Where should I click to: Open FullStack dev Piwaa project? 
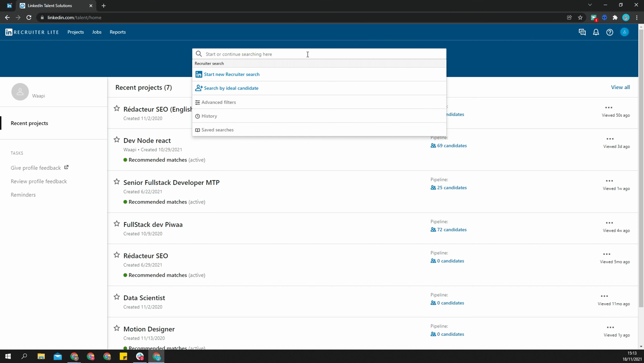point(153,224)
